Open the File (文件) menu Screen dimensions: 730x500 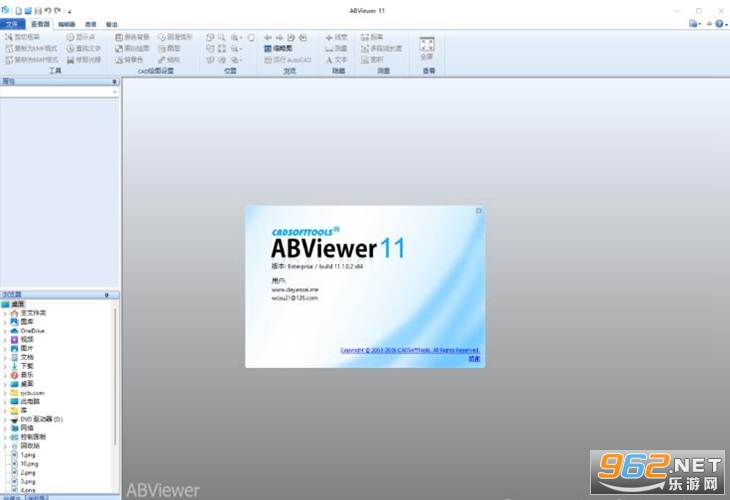(x=12, y=24)
